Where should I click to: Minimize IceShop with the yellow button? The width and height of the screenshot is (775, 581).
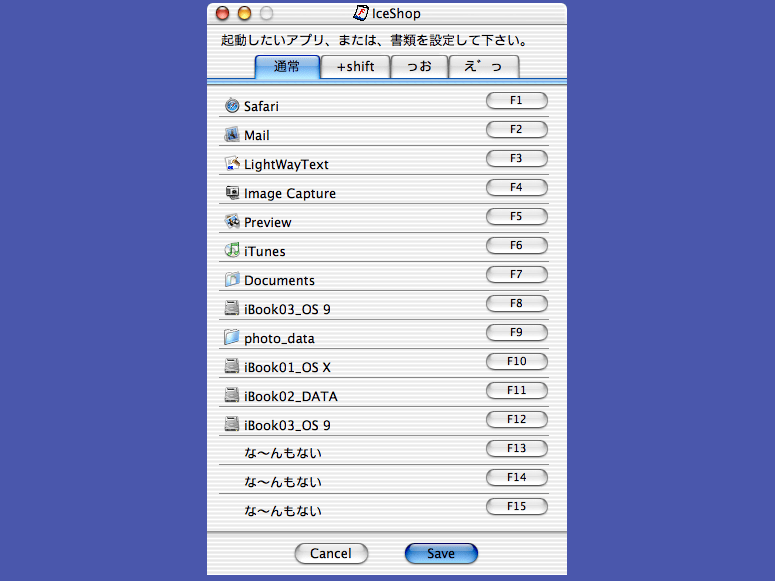point(244,13)
